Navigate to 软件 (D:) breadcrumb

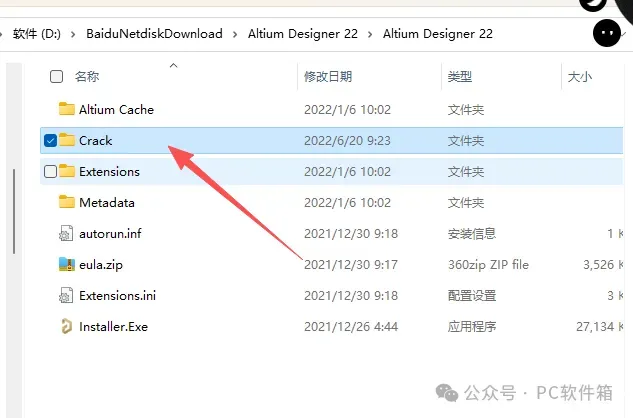37,34
